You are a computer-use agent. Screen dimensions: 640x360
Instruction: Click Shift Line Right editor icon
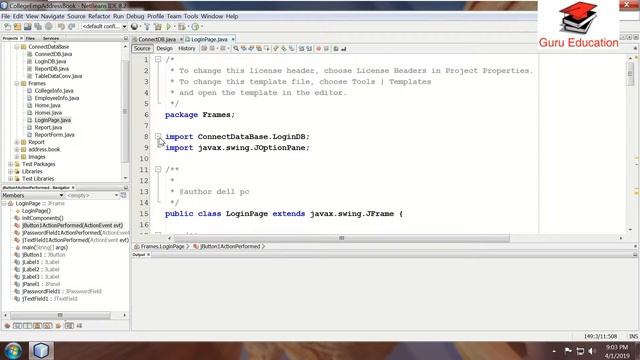(309, 49)
